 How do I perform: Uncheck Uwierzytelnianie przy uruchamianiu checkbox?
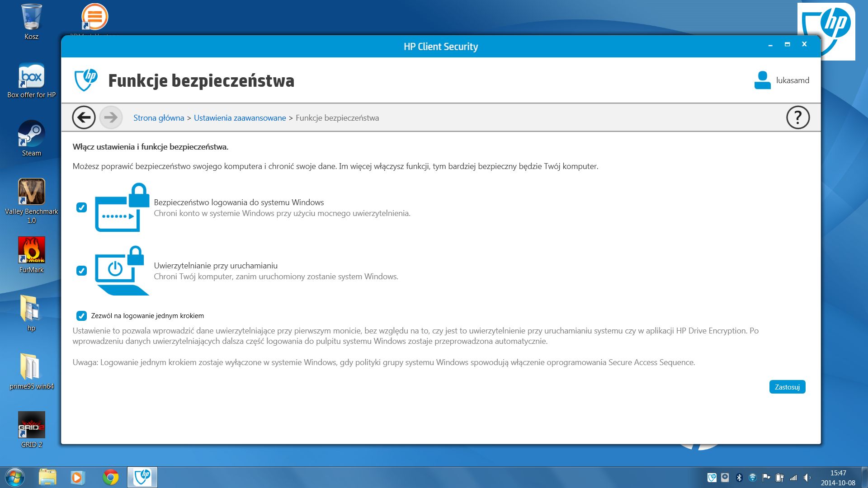pyautogui.click(x=81, y=271)
